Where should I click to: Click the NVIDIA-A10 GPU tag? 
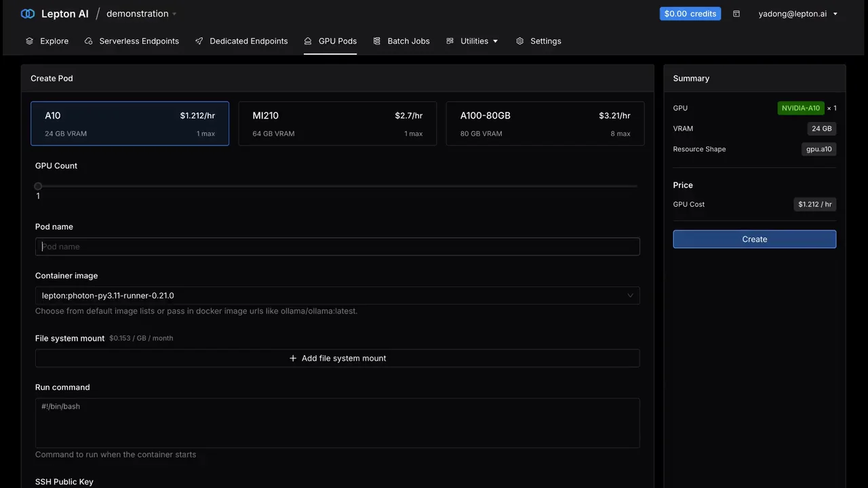[801, 108]
